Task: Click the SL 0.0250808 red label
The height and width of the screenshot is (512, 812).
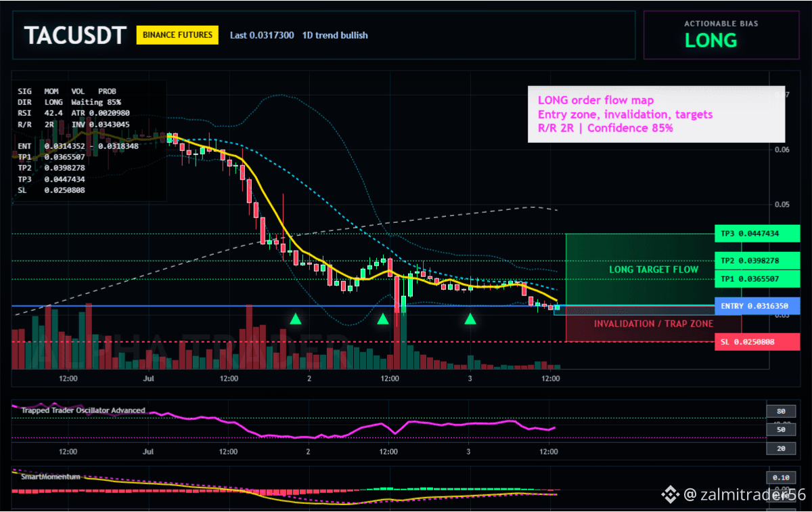Action: pyautogui.click(x=757, y=341)
